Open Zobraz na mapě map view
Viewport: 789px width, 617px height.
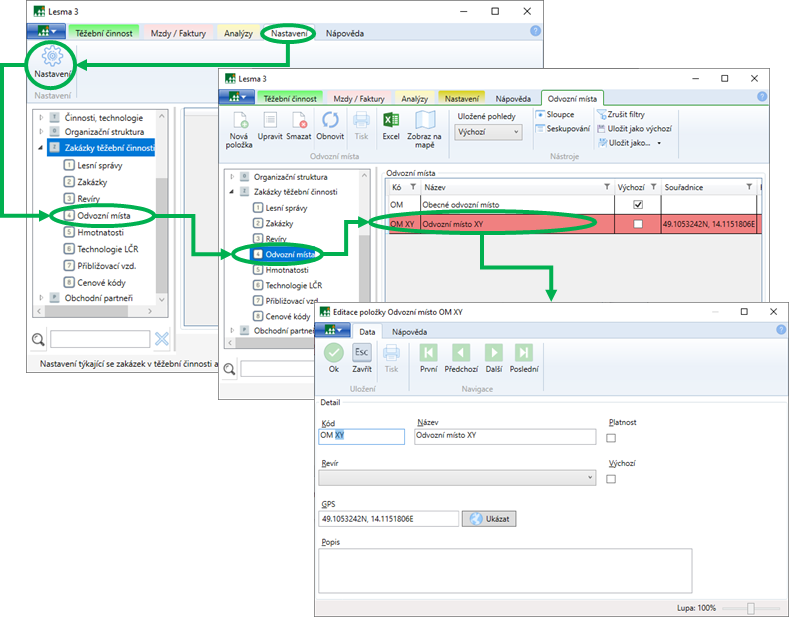425,121
